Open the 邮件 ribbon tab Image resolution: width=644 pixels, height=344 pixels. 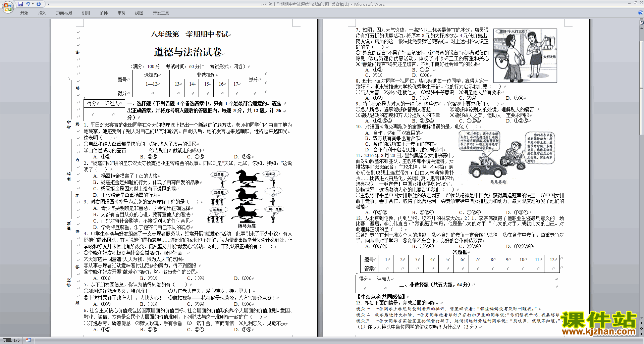coord(104,13)
